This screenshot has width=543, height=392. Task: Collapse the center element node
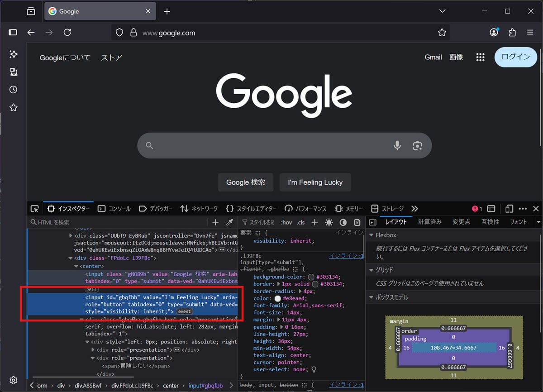click(x=76, y=266)
